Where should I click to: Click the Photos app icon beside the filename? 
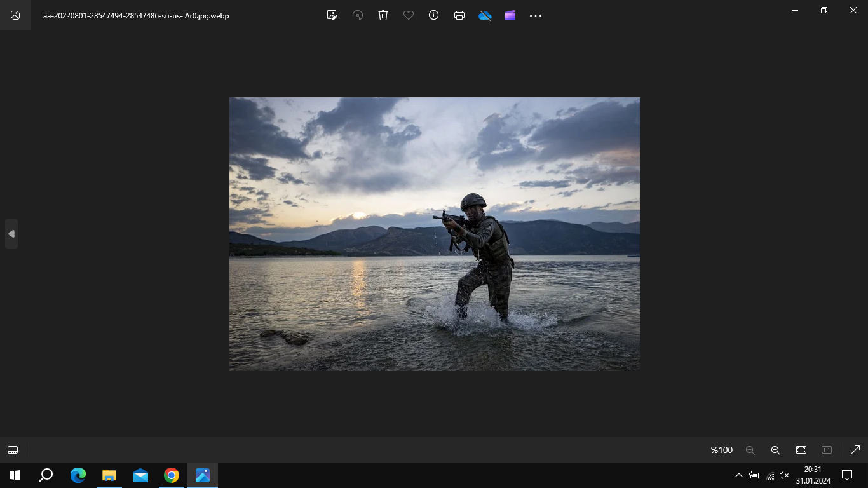(15, 15)
